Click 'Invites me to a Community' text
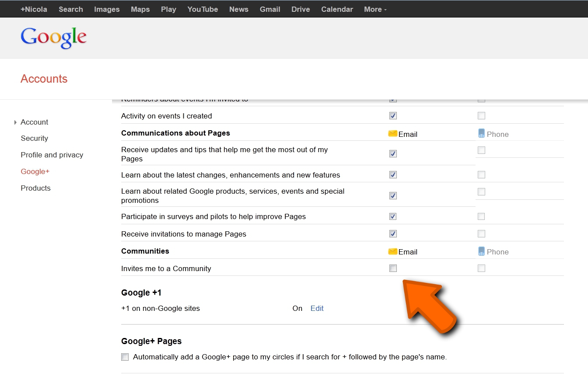 (166, 268)
